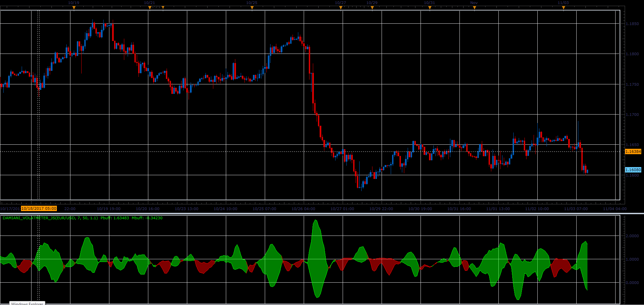This screenshot has height=305, width=644.
Task: Click the blue 1.16080 current price tag
Action: pyautogui.click(x=633, y=170)
